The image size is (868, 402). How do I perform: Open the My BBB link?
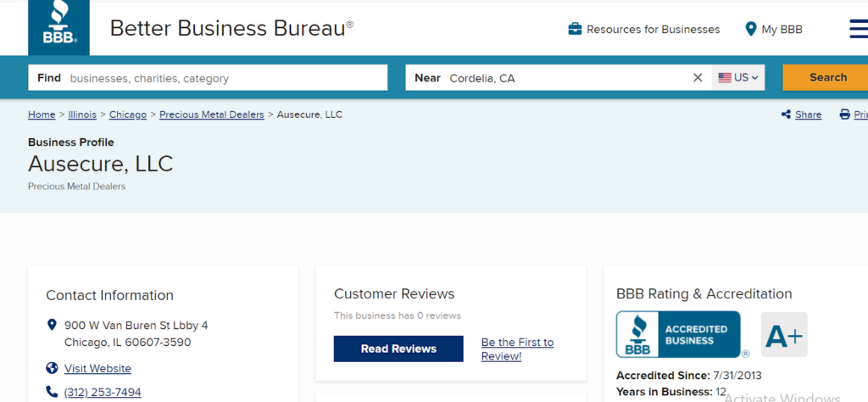[x=782, y=30]
